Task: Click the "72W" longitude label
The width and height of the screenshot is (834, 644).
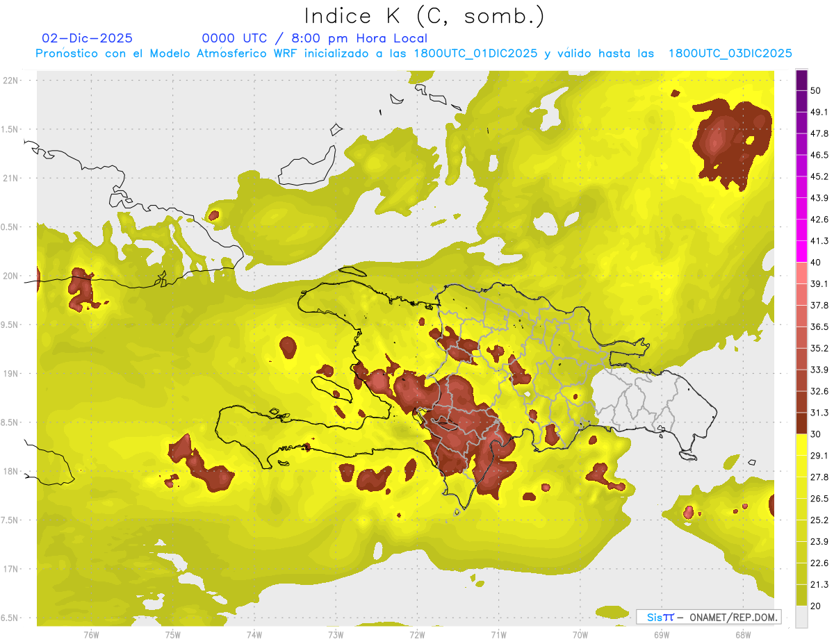Action: [x=417, y=635]
